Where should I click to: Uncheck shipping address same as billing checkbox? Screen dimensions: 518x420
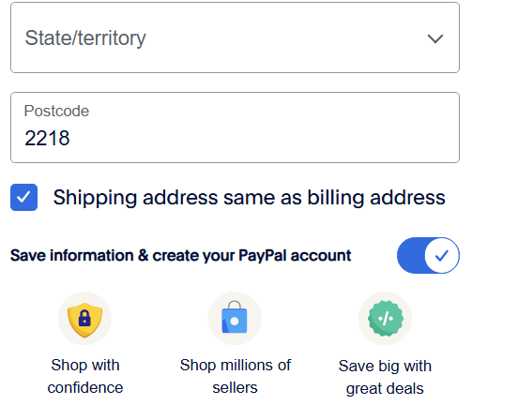[23, 197]
